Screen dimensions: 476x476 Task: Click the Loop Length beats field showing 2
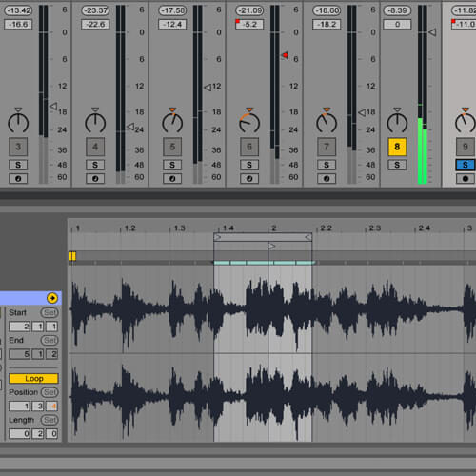(38, 434)
